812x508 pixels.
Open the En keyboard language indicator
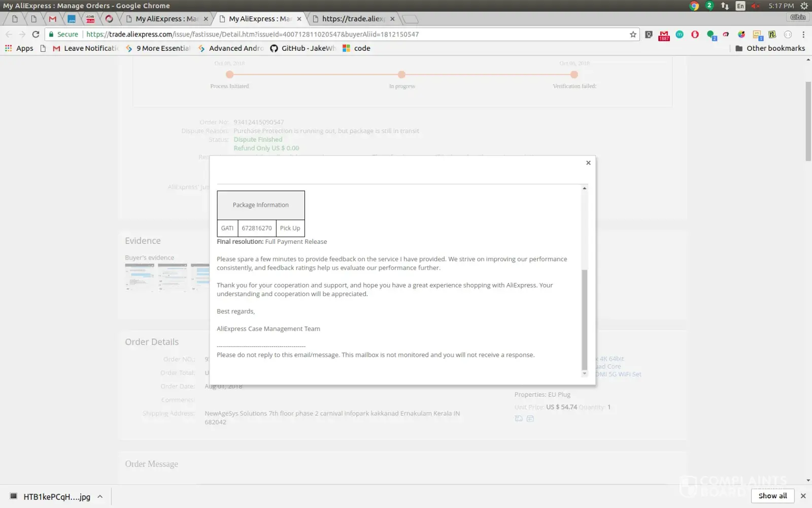coord(740,6)
